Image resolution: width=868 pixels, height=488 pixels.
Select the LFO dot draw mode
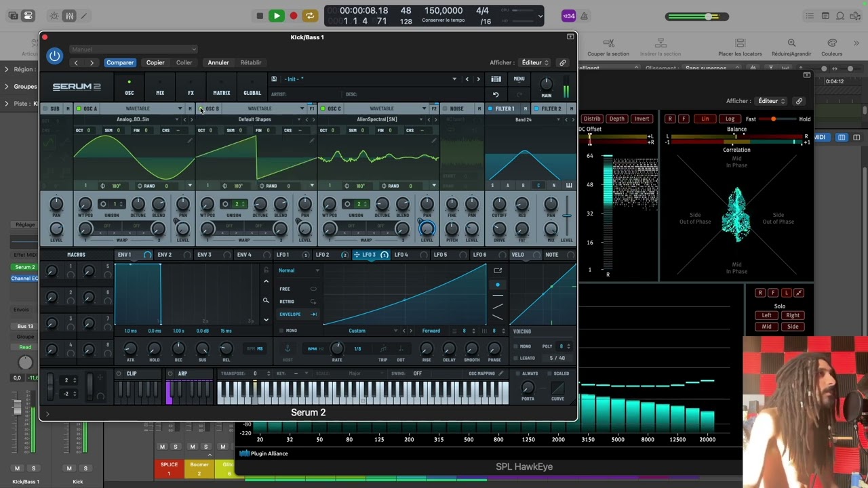[x=498, y=285]
